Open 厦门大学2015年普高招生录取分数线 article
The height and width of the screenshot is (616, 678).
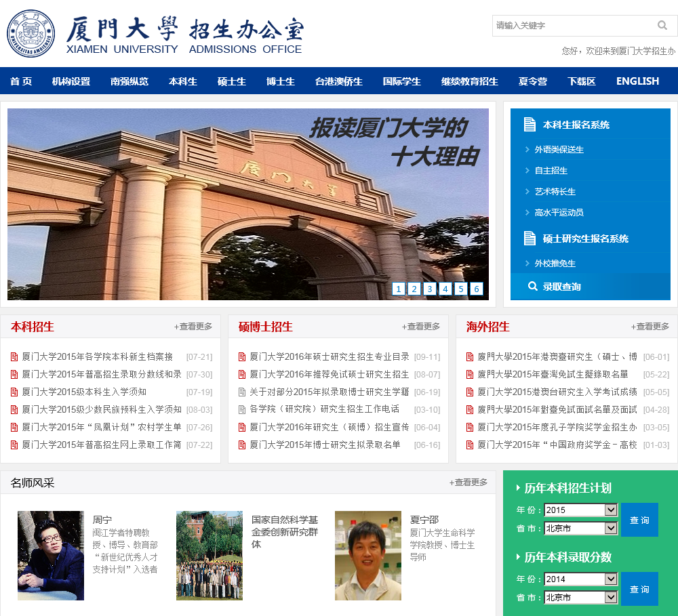102,374
